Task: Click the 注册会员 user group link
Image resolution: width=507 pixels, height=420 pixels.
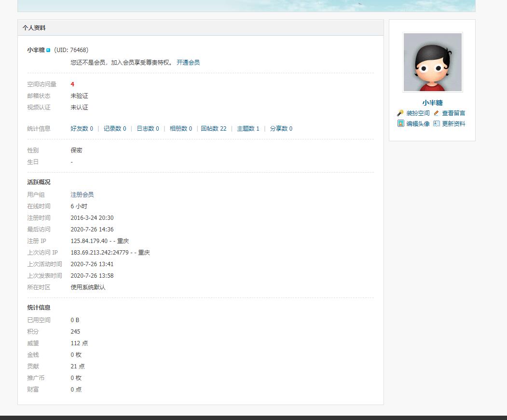Action: [82, 194]
